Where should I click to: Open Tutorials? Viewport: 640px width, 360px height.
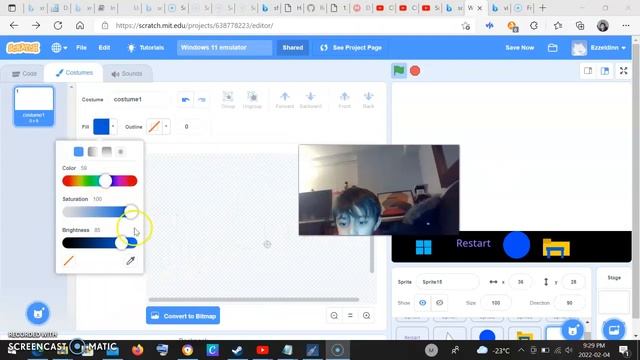click(146, 48)
